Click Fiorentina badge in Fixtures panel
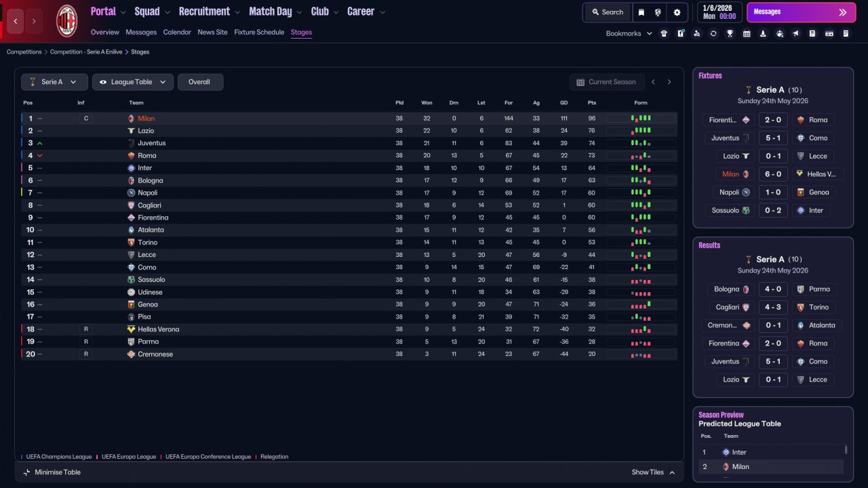 [x=746, y=120]
